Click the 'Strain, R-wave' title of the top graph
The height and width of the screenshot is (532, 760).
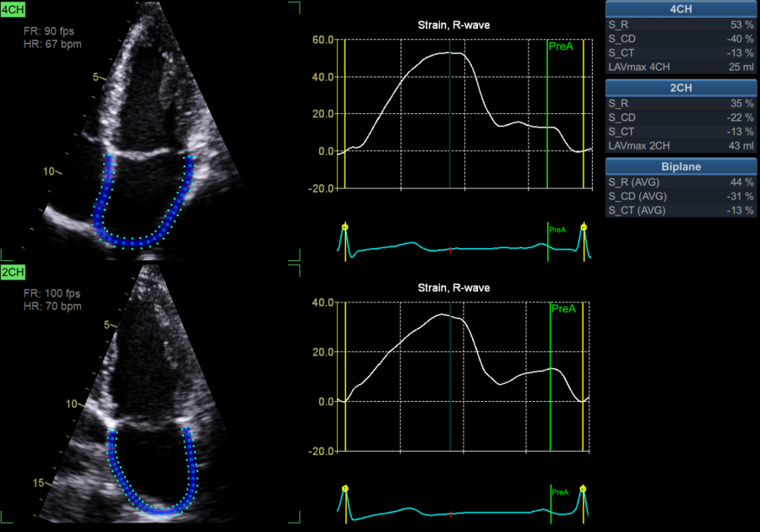coord(453,25)
